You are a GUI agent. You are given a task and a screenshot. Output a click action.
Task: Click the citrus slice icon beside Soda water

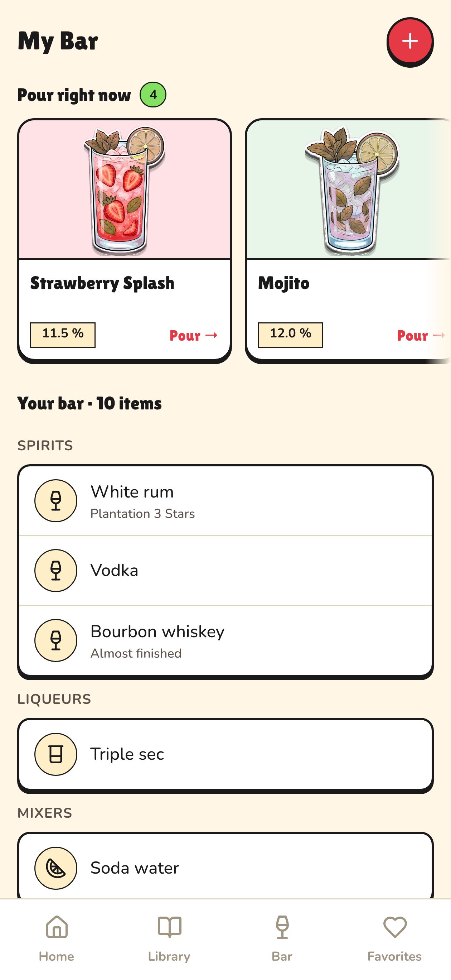click(55, 868)
